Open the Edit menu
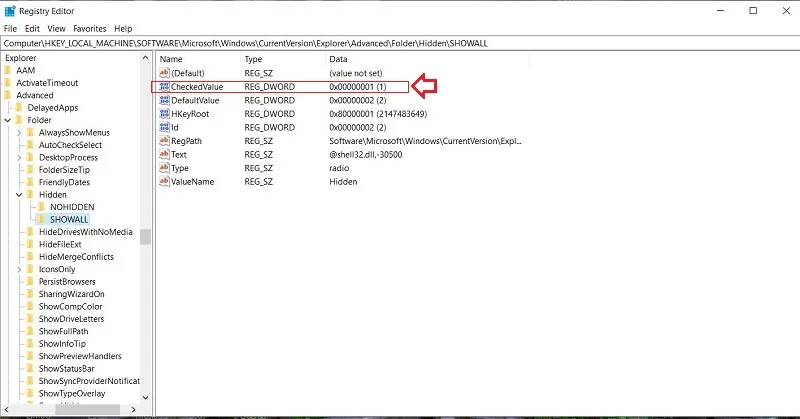 pyautogui.click(x=32, y=29)
